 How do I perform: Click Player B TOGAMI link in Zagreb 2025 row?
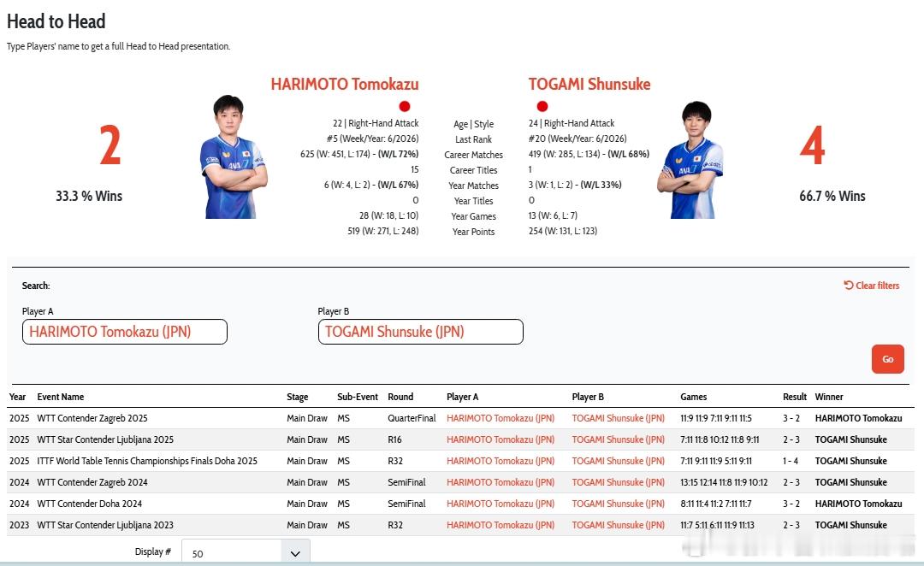click(619, 418)
